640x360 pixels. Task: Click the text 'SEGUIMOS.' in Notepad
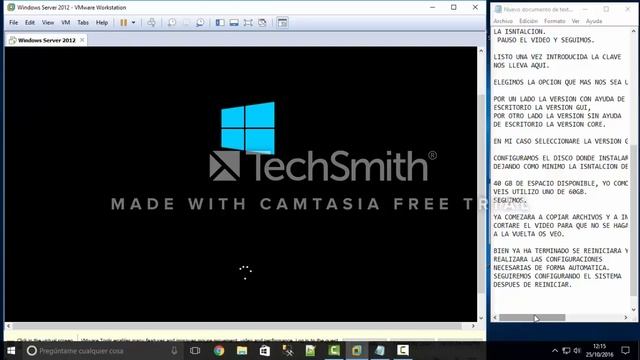click(x=510, y=200)
